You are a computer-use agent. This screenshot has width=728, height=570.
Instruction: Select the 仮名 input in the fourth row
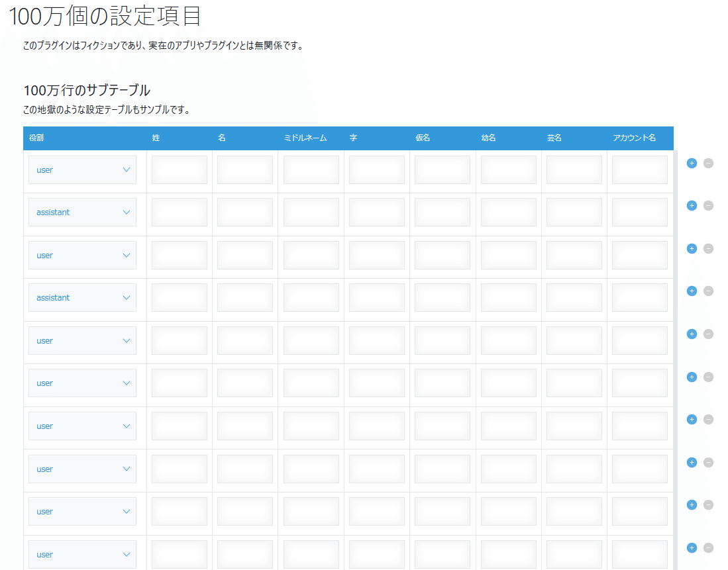pos(442,297)
